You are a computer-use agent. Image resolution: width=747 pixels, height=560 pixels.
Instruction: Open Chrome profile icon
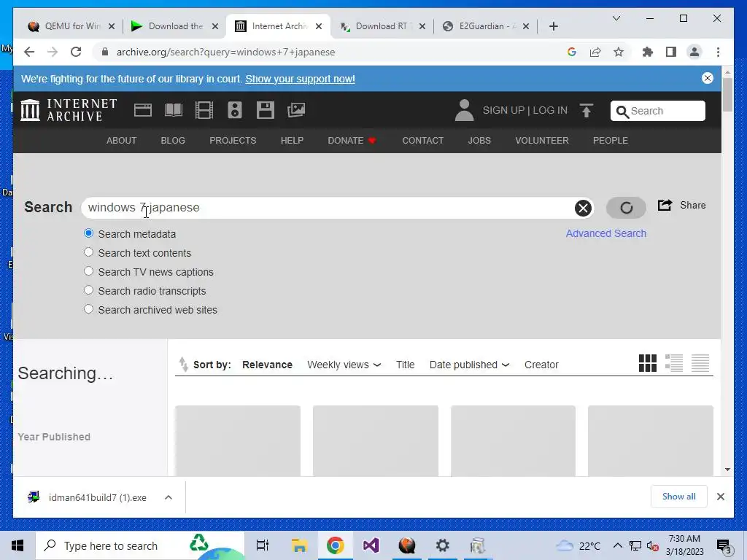tap(694, 52)
